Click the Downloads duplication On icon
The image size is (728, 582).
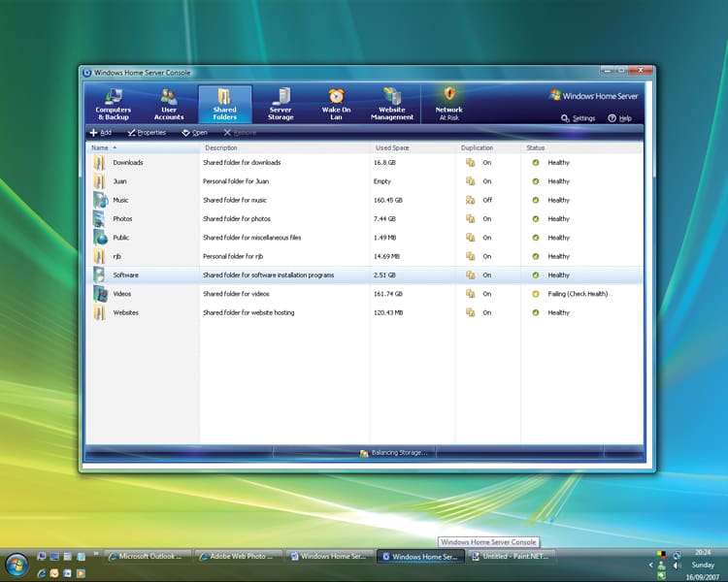(x=471, y=162)
